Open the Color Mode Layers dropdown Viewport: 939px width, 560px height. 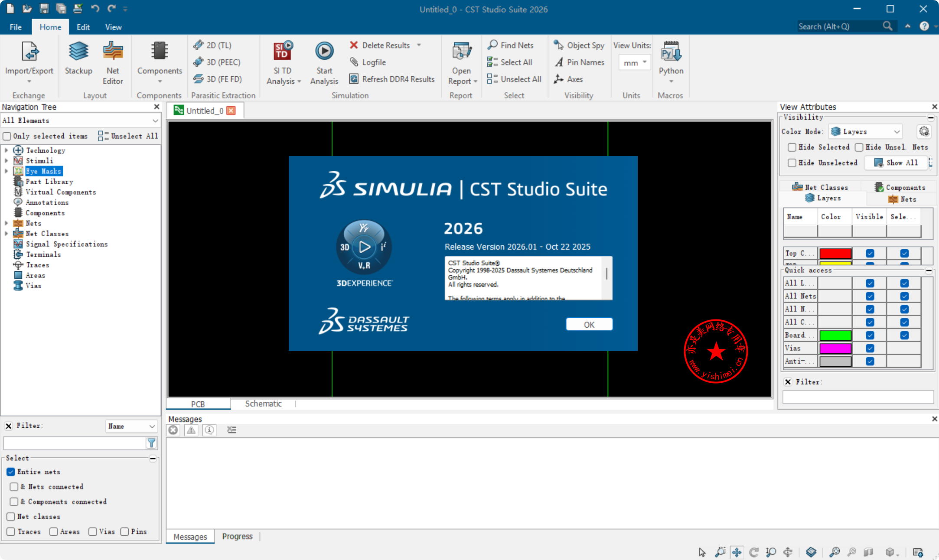(x=866, y=131)
